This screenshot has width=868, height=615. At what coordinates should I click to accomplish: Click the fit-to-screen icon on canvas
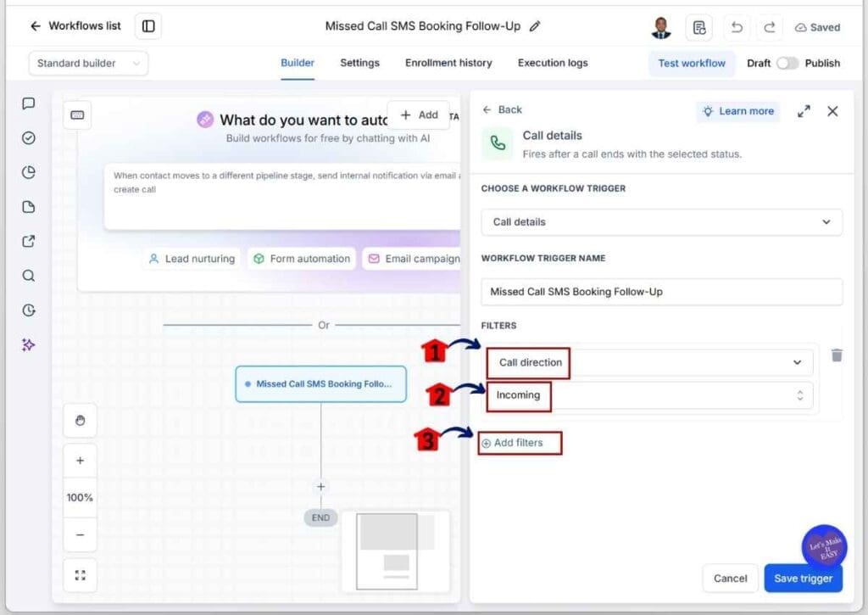coord(81,575)
